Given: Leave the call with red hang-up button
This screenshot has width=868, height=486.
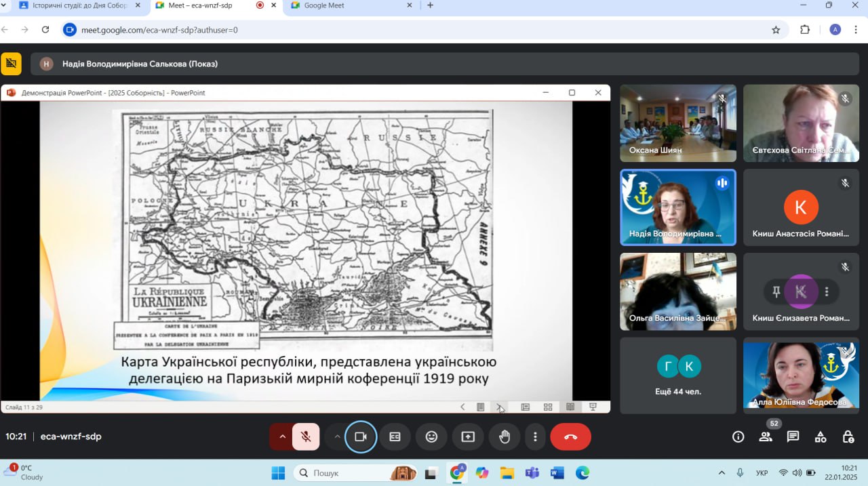Looking at the screenshot, I should click(x=570, y=437).
